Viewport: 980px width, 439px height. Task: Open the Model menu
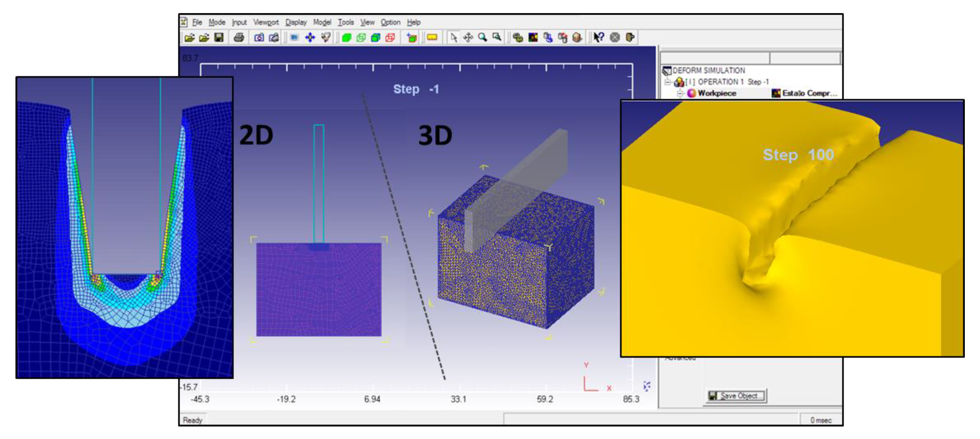[322, 22]
